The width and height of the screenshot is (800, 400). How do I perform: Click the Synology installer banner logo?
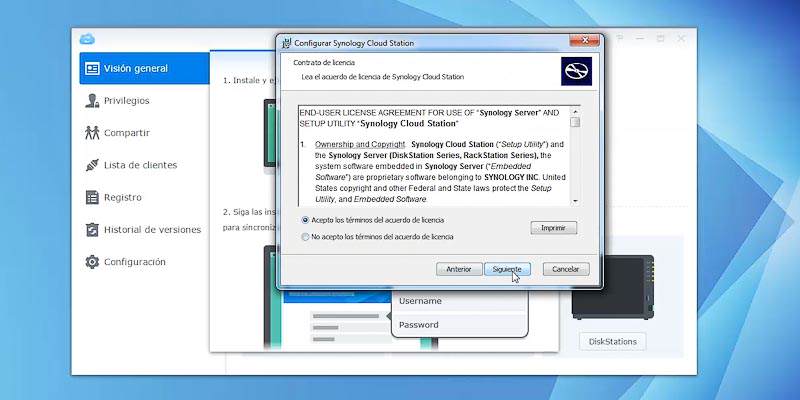(577, 71)
